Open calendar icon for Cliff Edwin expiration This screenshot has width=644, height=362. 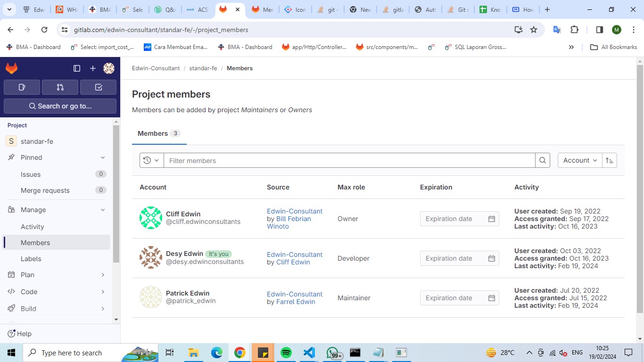[x=491, y=219]
